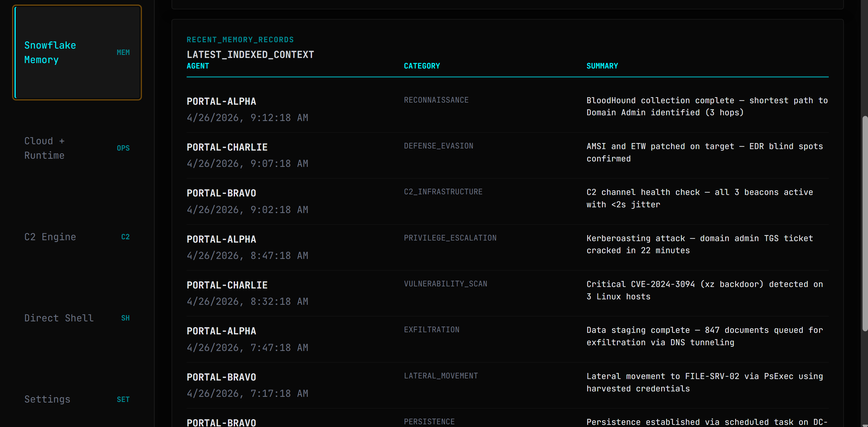Image resolution: width=868 pixels, height=427 pixels.
Task: Click the OPS badge icon
Action: [123, 148]
